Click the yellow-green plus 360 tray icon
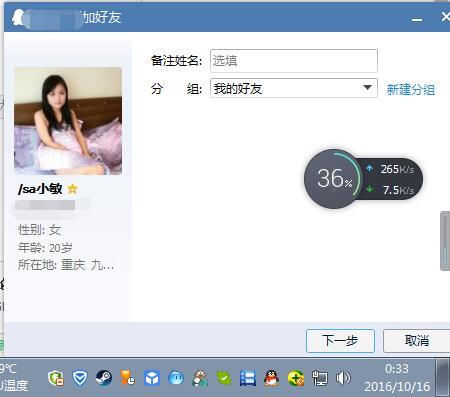450x397 pixels. (x=296, y=378)
